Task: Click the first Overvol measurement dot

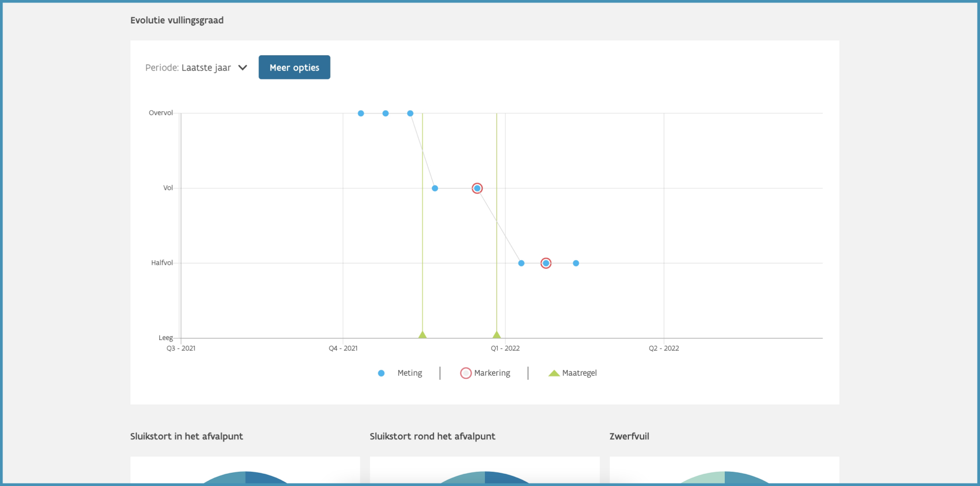Action: pos(361,113)
